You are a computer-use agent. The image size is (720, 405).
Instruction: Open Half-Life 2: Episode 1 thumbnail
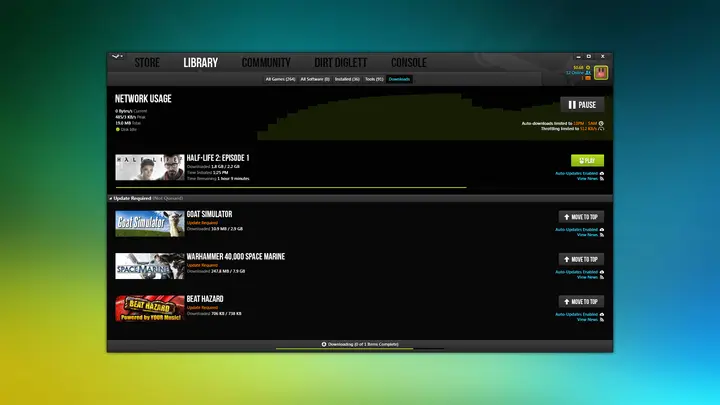[x=150, y=167]
